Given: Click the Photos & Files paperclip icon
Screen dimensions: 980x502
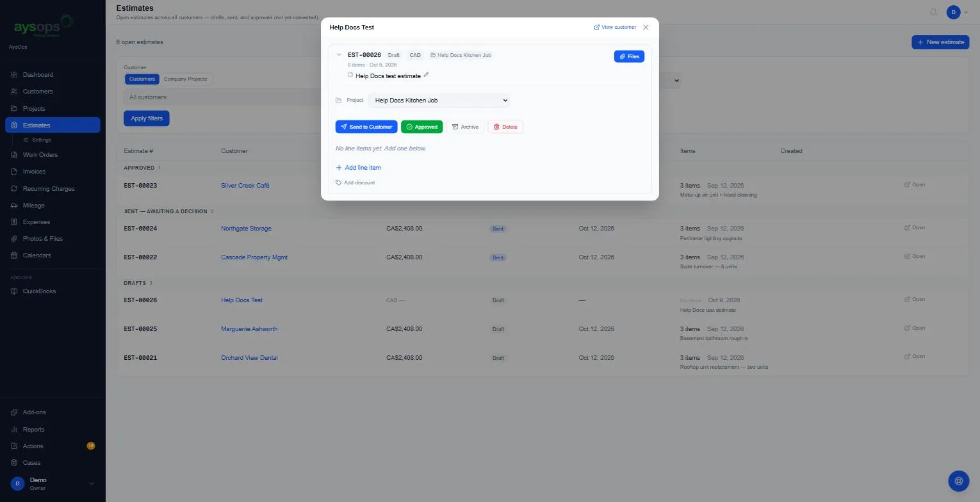Looking at the screenshot, I should (x=14, y=239).
